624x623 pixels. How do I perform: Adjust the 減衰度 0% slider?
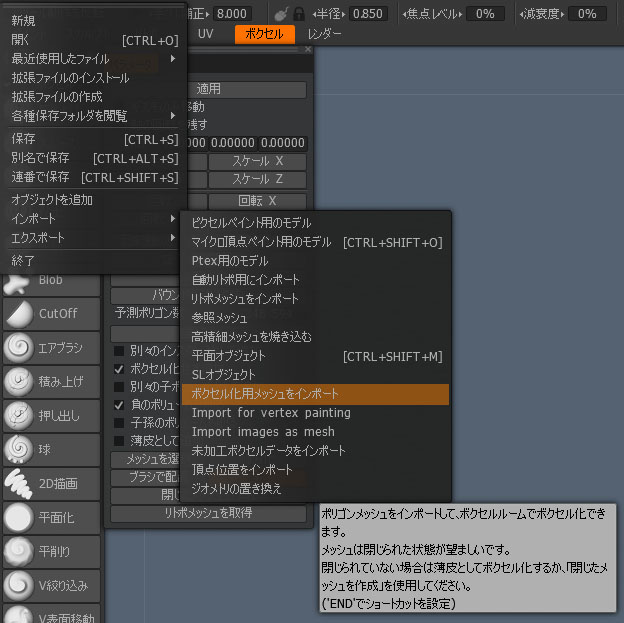(x=587, y=14)
